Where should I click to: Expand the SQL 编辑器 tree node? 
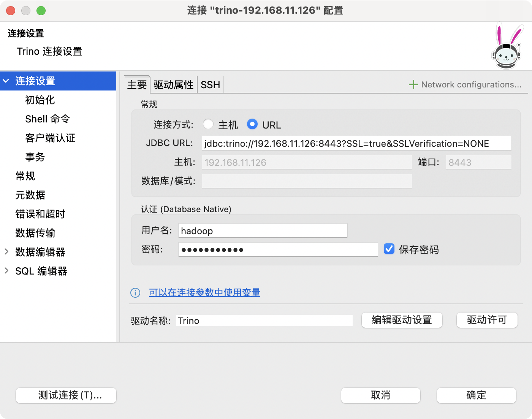pos(6,271)
